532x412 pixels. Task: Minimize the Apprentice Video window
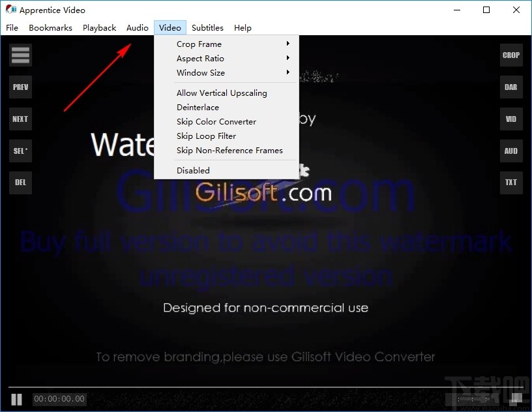[457, 10]
